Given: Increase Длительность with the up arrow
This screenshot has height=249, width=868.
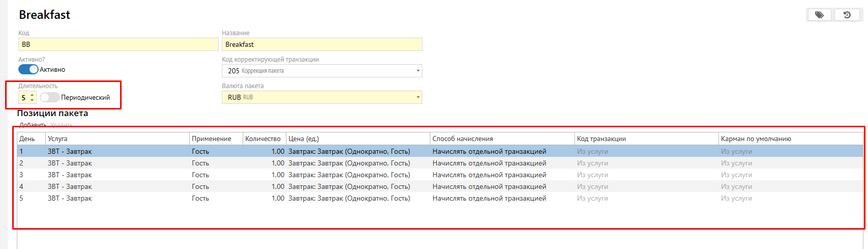Looking at the screenshot, I should [32, 95].
